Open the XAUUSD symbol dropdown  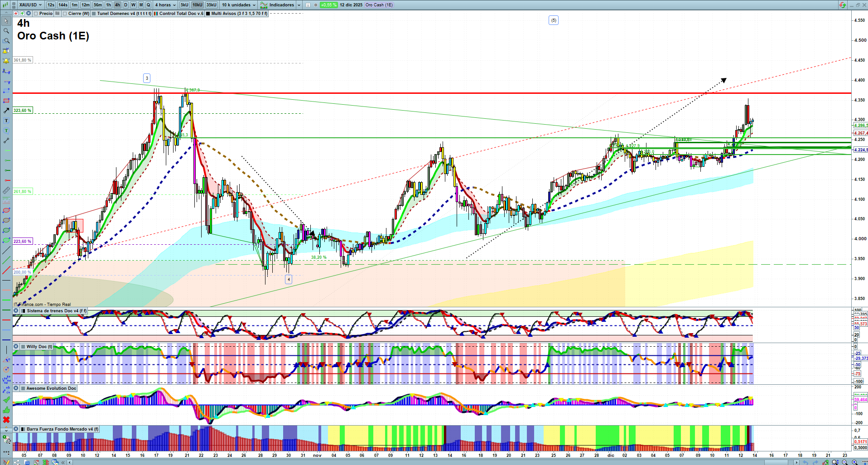click(30, 5)
